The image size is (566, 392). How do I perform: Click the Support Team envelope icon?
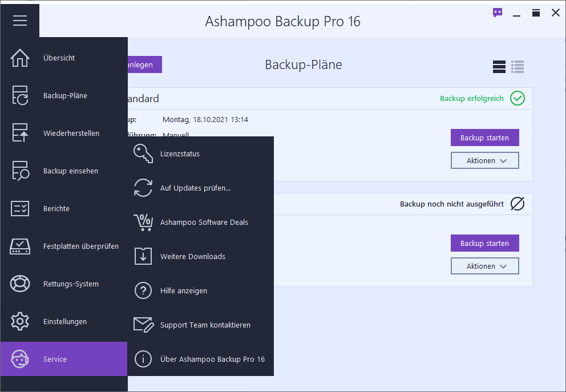point(143,325)
